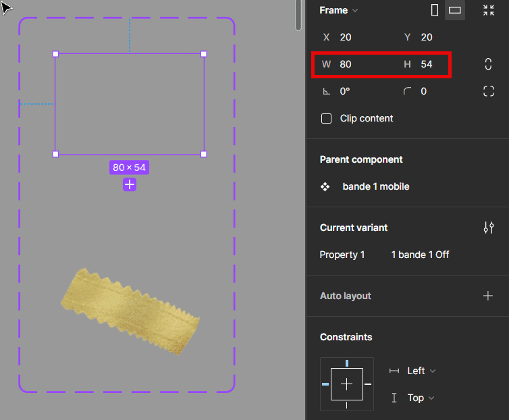Screen dimensions: 509x420
Task: Enable the Clip content checkbox
Action: click(x=327, y=118)
